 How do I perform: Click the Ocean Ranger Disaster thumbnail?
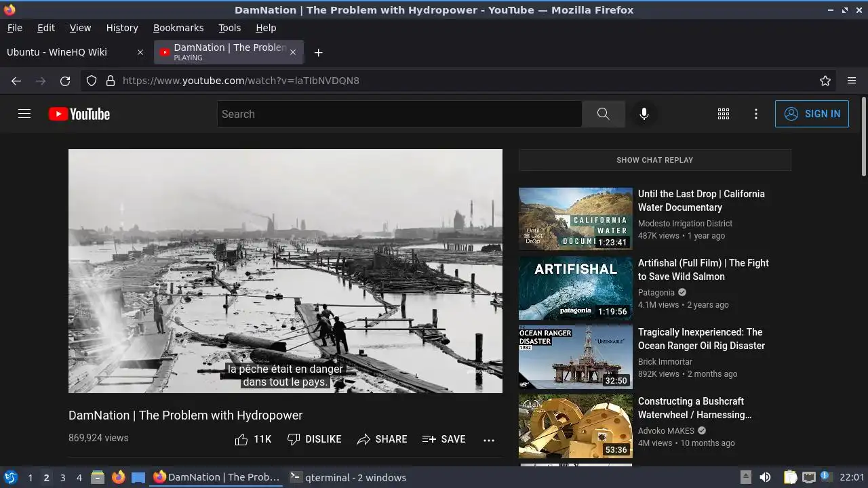576,357
